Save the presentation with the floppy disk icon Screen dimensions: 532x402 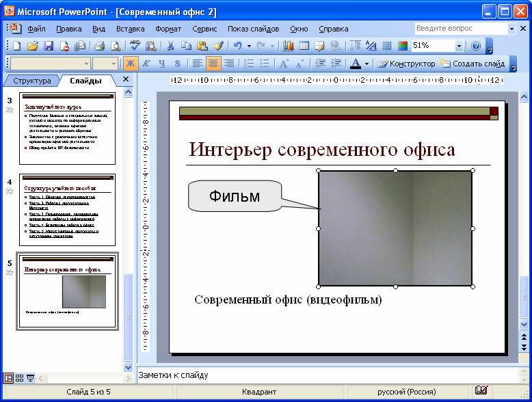tap(49, 46)
